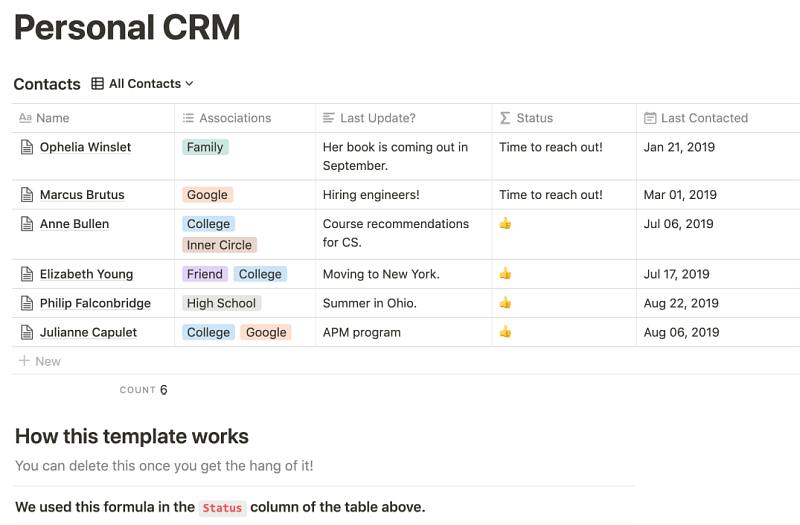Screen dimensions: 800x525
Task: Open the Name column header menu
Action: (x=53, y=118)
